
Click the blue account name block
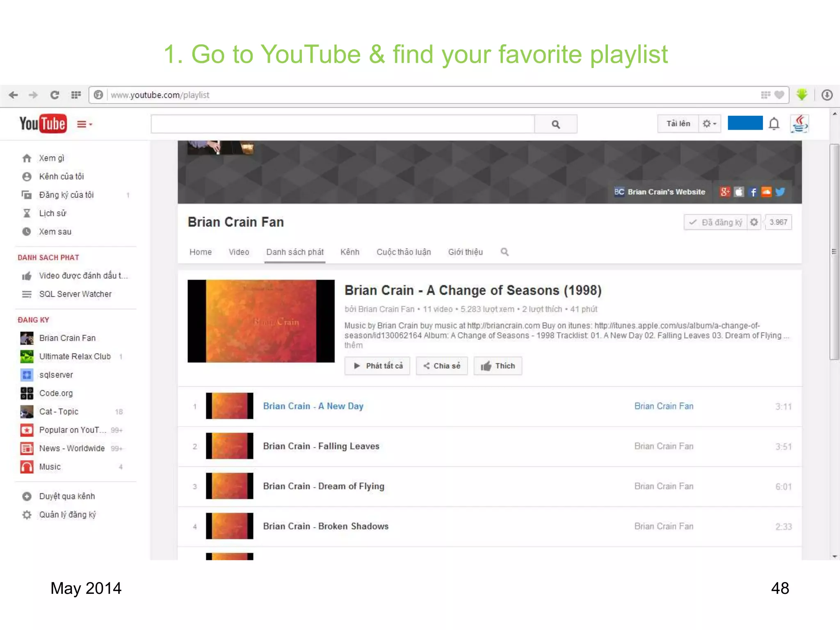tap(745, 123)
